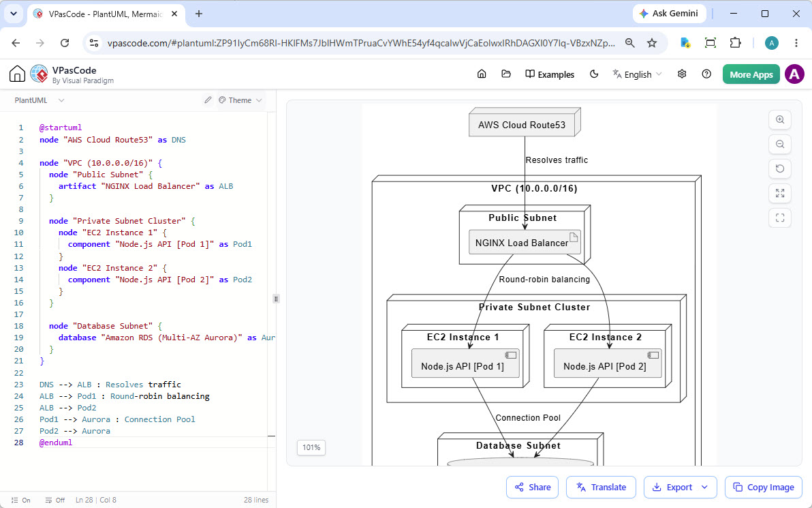Open the PlantUML language dropdown
This screenshot has width=812, height=508.
pyautogui.click(x=40, y=100)
